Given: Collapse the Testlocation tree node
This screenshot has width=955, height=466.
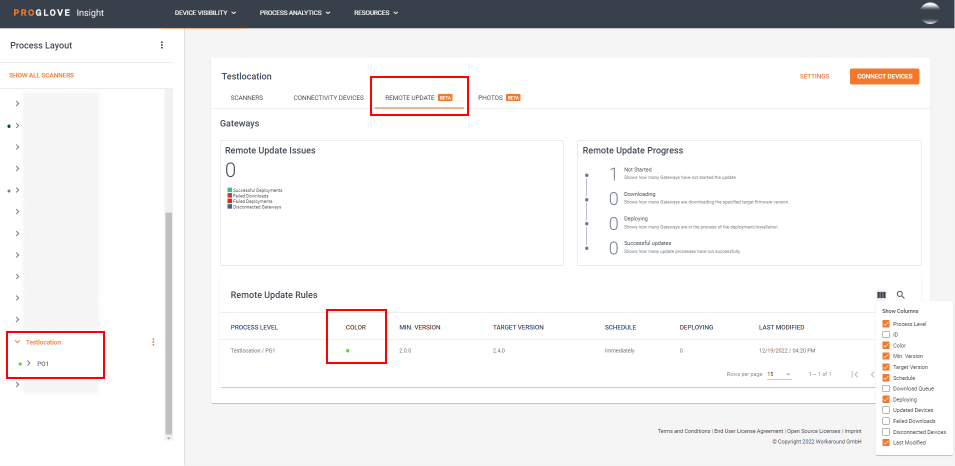Looking at the screenshot, I should 17,342.
